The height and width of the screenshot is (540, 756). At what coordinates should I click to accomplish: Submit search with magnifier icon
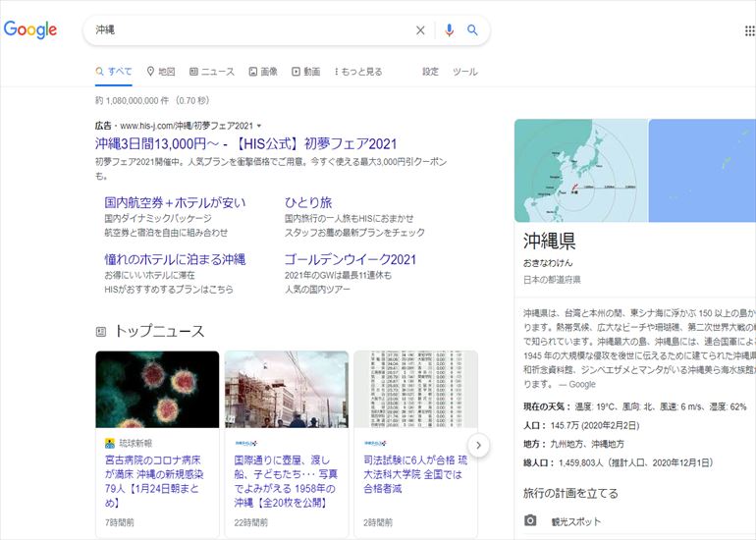pos(472,29)
